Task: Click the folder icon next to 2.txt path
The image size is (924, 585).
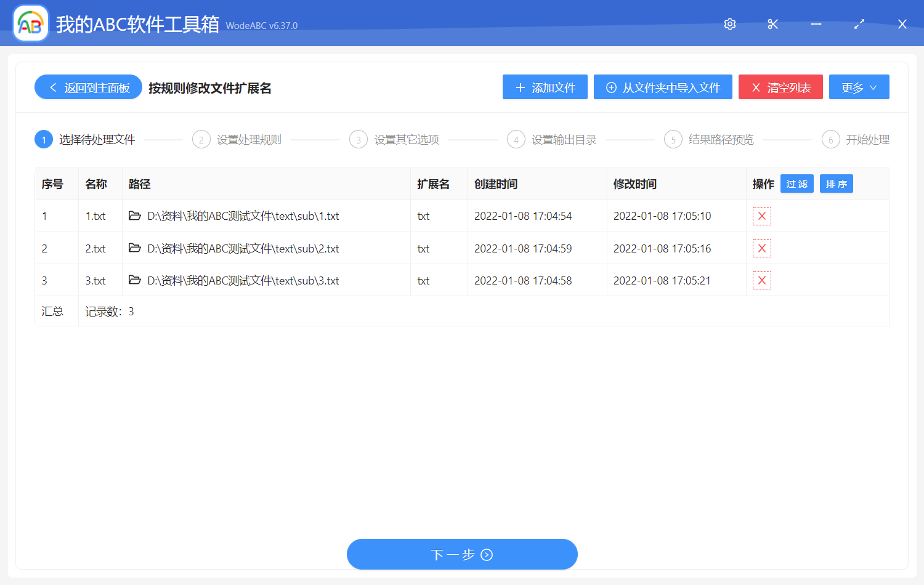Action: coord(135,248)
